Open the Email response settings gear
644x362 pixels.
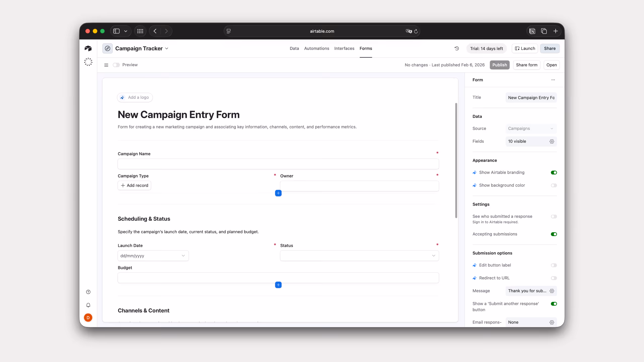click(x=552, y=322)
